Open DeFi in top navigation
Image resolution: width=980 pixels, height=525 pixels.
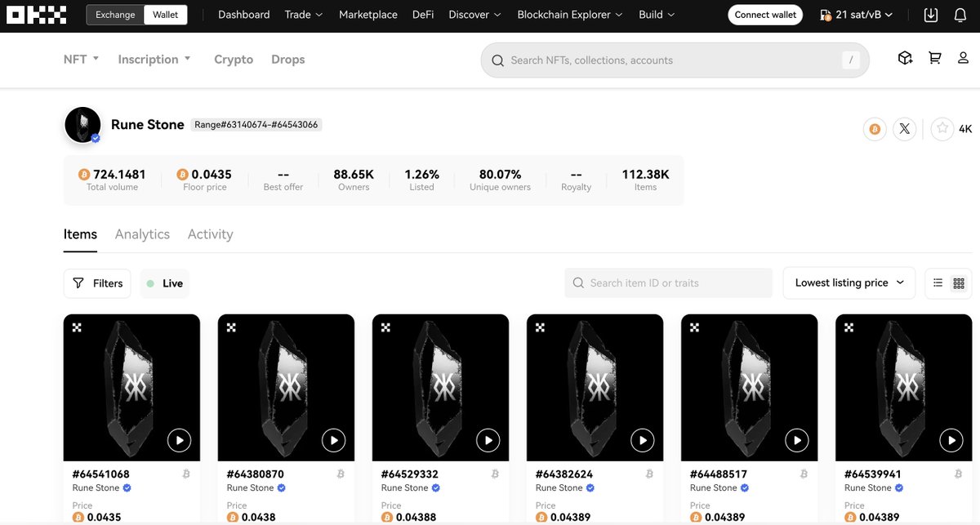(x=423, y=15)
